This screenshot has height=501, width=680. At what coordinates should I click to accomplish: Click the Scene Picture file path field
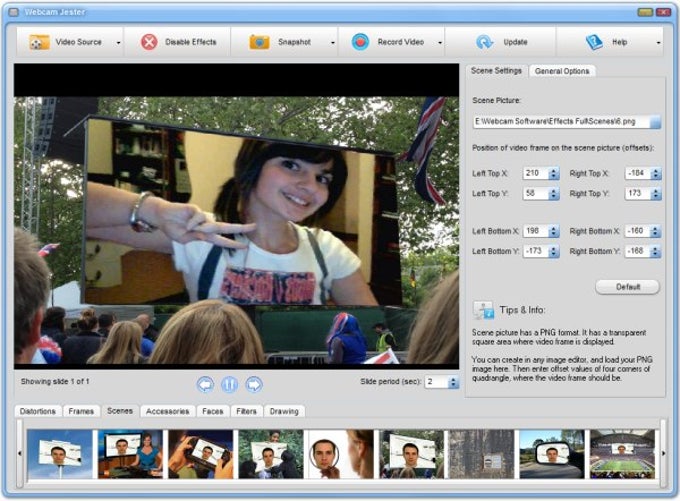tap(561, 121)
